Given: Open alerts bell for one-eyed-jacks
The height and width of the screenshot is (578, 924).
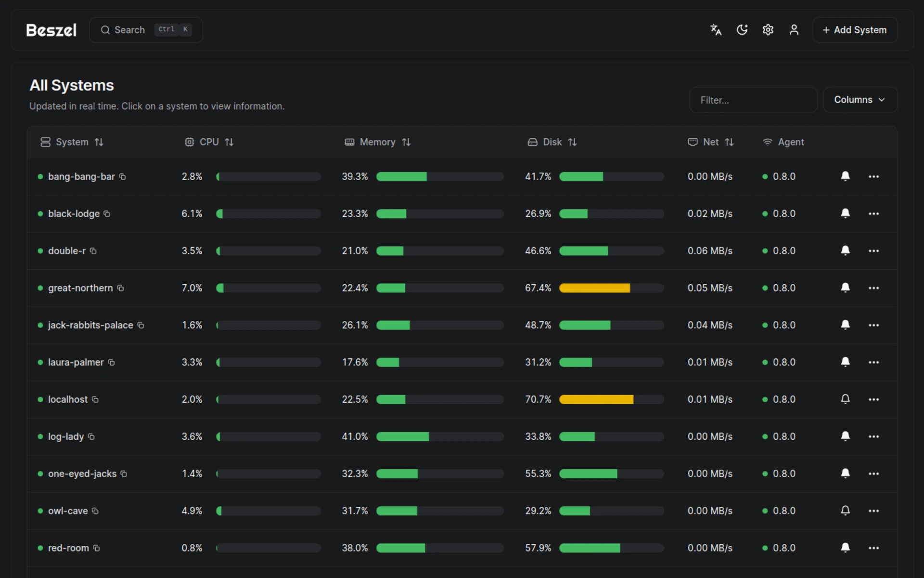Looking at the screenshot, I should click(845, 473).
